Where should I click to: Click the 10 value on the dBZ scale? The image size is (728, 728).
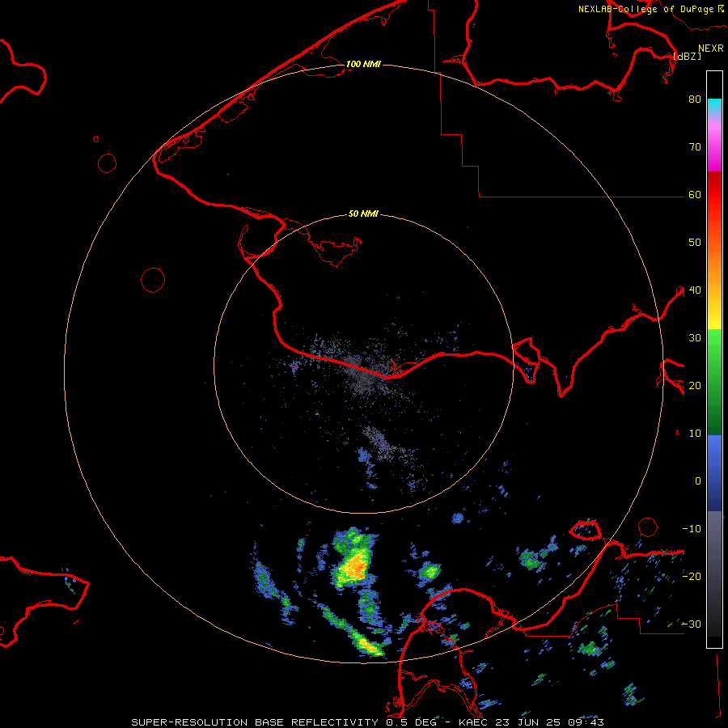click(x=695, y=434)
